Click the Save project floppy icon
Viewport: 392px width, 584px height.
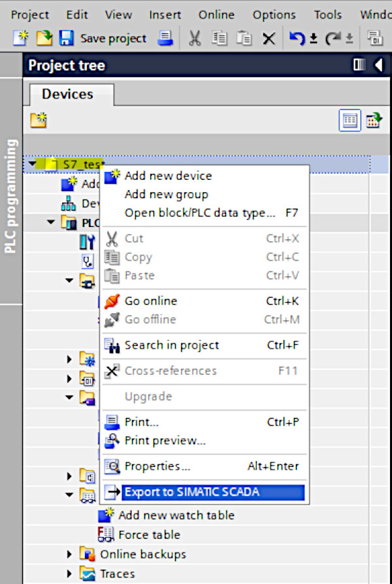point(66,38)
